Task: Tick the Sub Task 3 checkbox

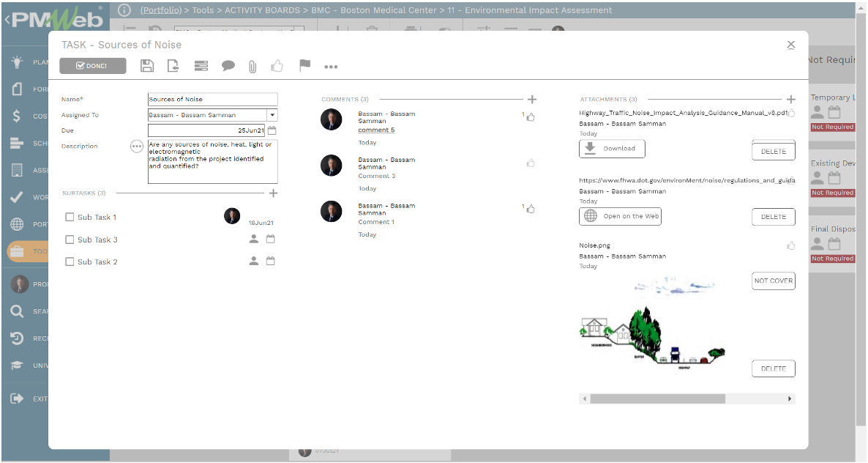Action: [70, 240]
